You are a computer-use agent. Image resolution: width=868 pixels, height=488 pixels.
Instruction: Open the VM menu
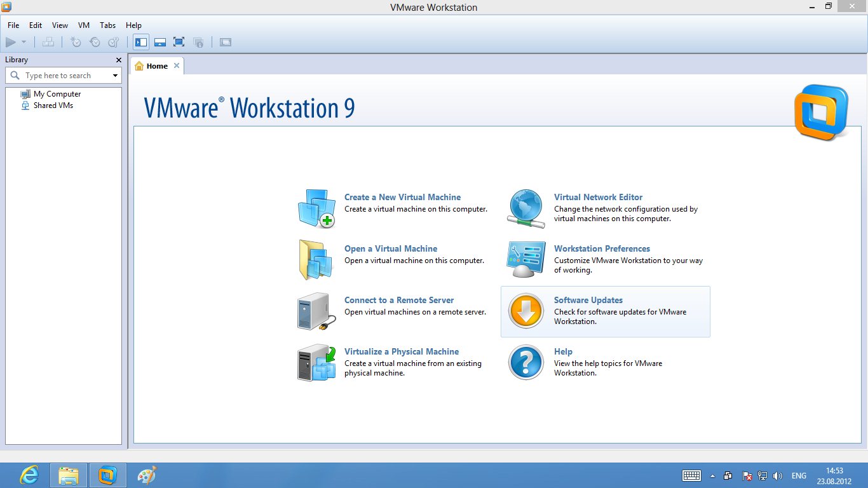tap(84, 25)
